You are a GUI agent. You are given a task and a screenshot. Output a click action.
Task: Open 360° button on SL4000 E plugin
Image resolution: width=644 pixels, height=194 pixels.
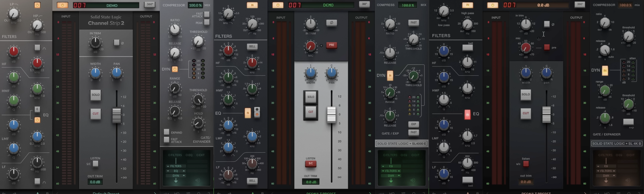tap(364, 4)
